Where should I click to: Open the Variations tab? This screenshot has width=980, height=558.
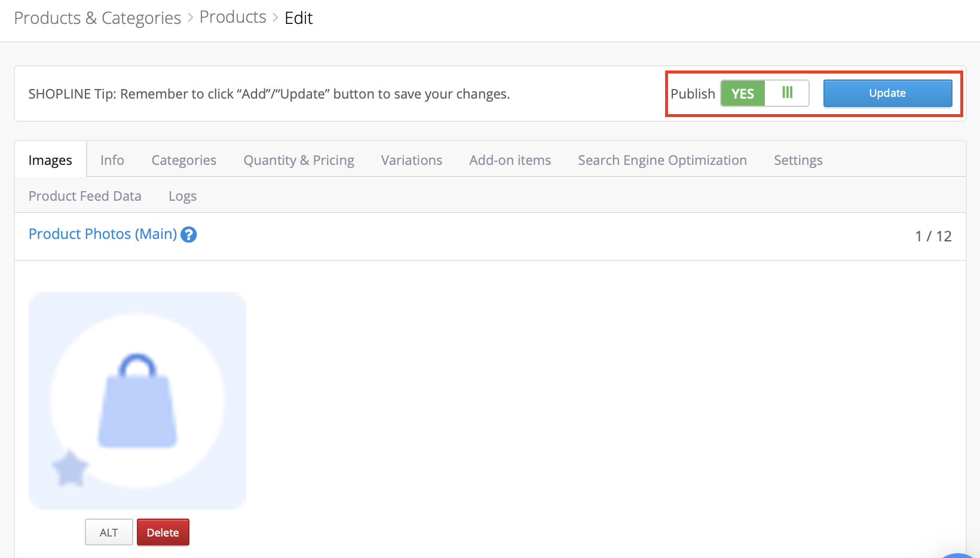coord(412,160)
